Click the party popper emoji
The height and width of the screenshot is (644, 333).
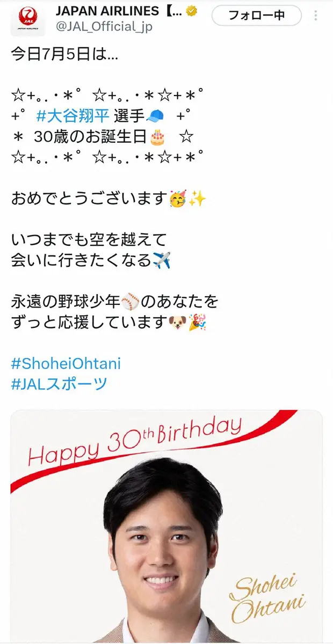coord(197,323)
